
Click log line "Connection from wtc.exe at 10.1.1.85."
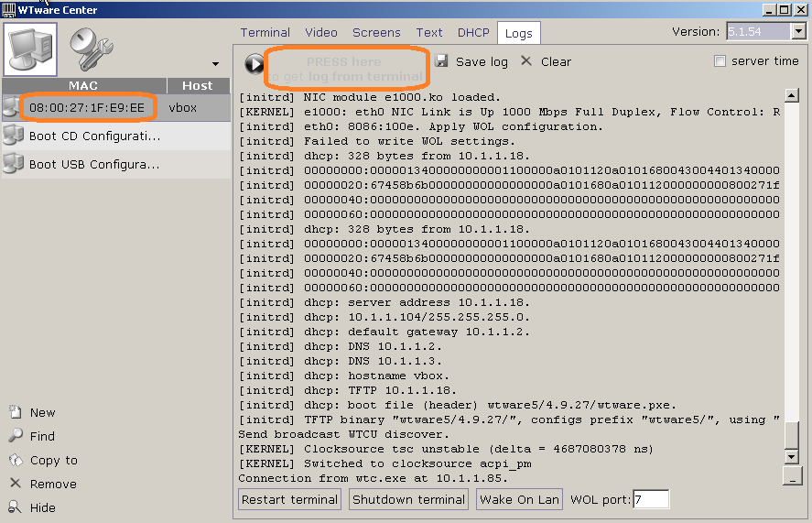373,478
